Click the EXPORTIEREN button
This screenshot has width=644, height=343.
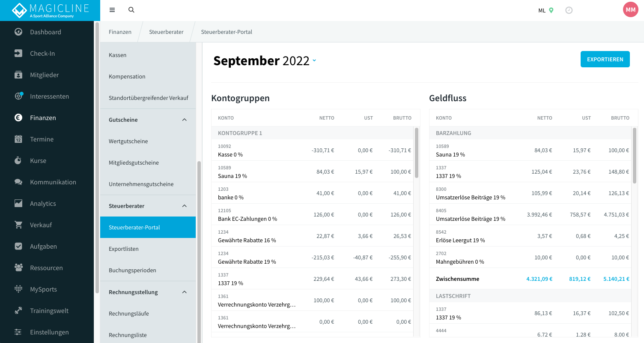[x=605, y=59]
